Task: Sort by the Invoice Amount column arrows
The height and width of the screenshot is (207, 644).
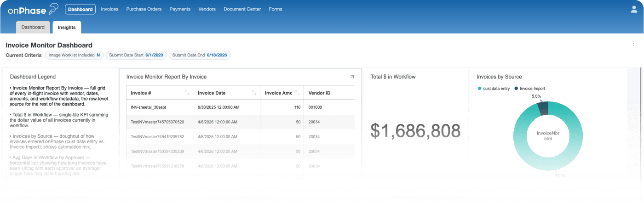Action: (298, 93)
